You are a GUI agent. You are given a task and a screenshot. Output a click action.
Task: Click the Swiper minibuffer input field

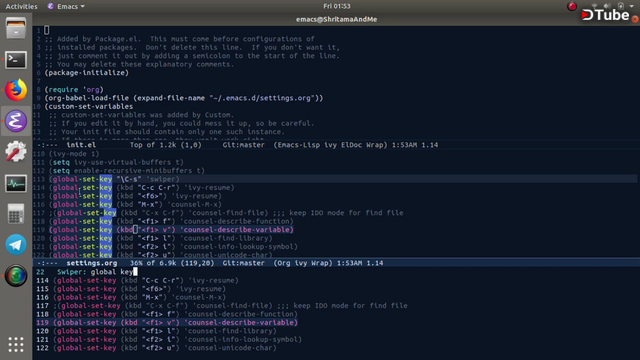coord(335,272)
